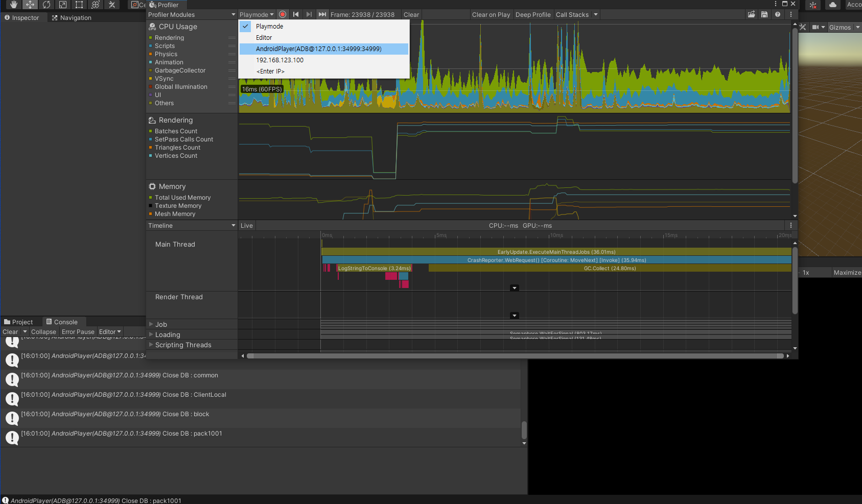
Task: Expand the Loading thread group
Action: pos(151,334)
